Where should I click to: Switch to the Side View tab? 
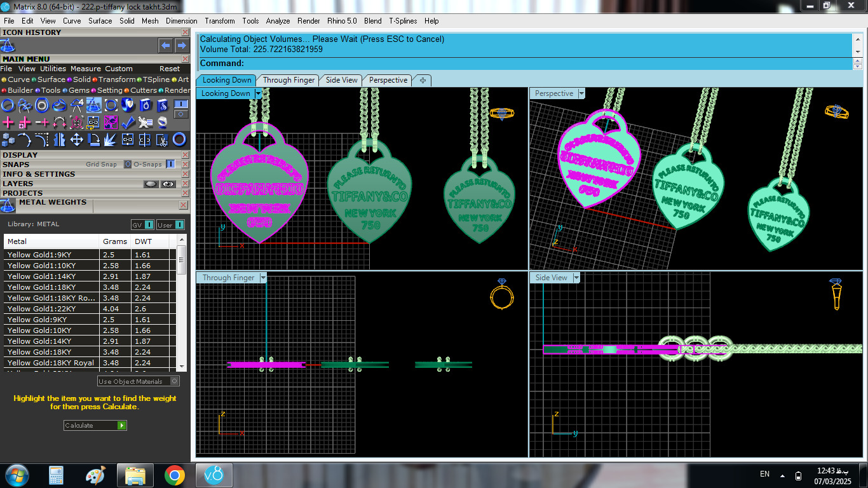[x=341, y=80]
